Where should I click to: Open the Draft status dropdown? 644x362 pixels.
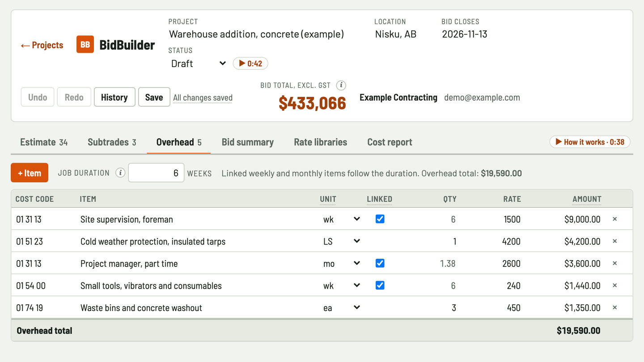click(x=198, y=63)
